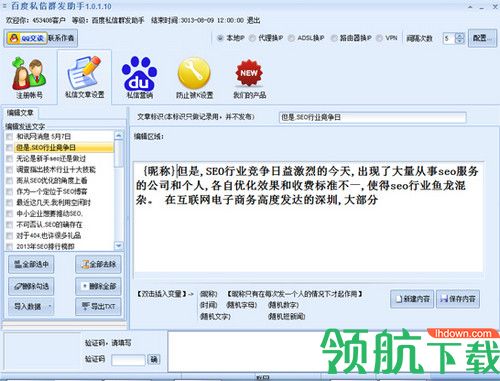
Task: Insert the {时间} variable
Action: (x=209, y=305)
